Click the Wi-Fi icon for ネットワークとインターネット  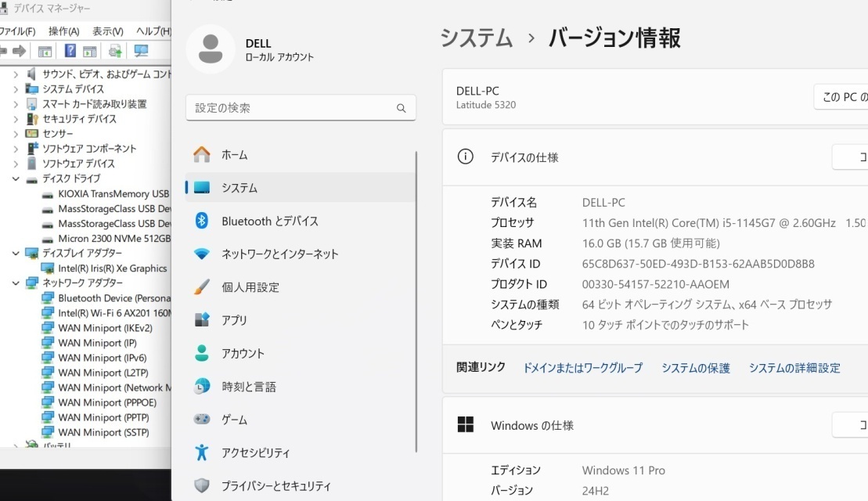[x=202, y=254]
